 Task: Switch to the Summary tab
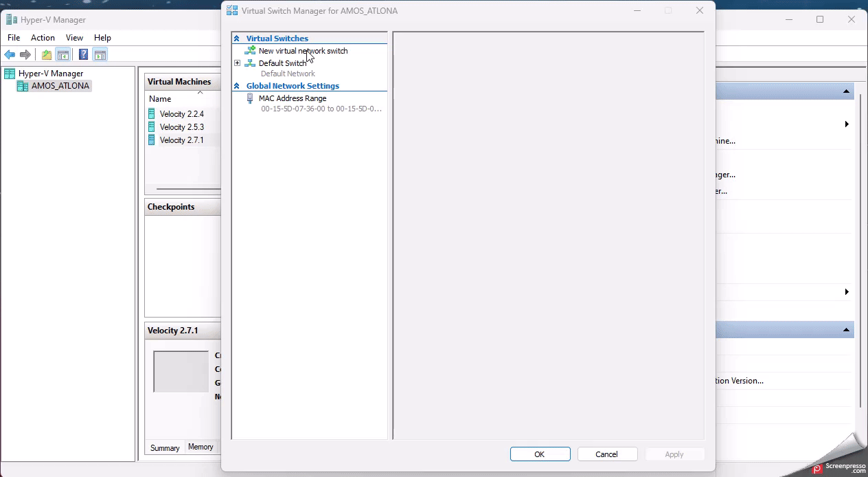[165, 447]
